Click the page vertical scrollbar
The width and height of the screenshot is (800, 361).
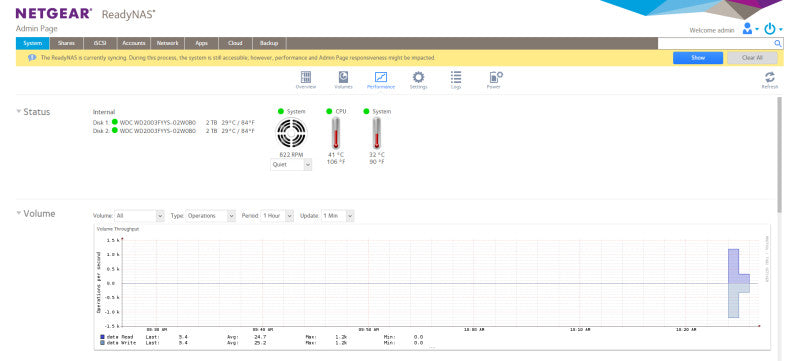click(x=779, y=154)
